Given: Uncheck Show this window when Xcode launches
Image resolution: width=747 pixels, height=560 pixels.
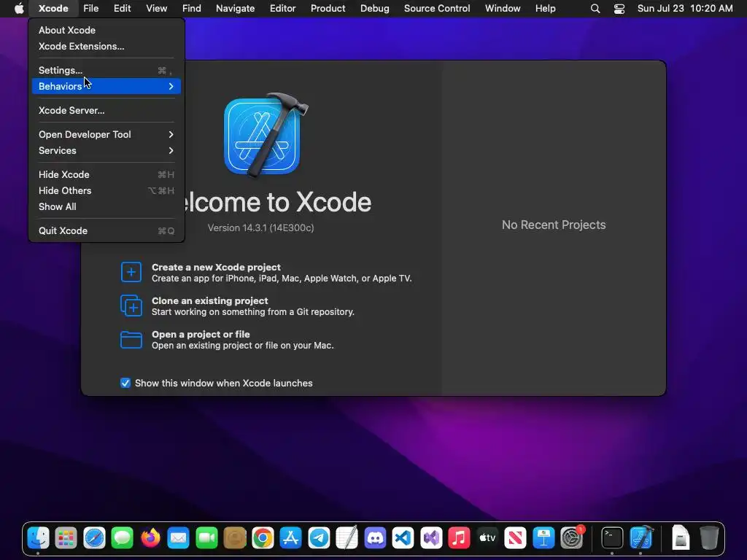Looking at the screenshot, I should [x=125, y=383].
